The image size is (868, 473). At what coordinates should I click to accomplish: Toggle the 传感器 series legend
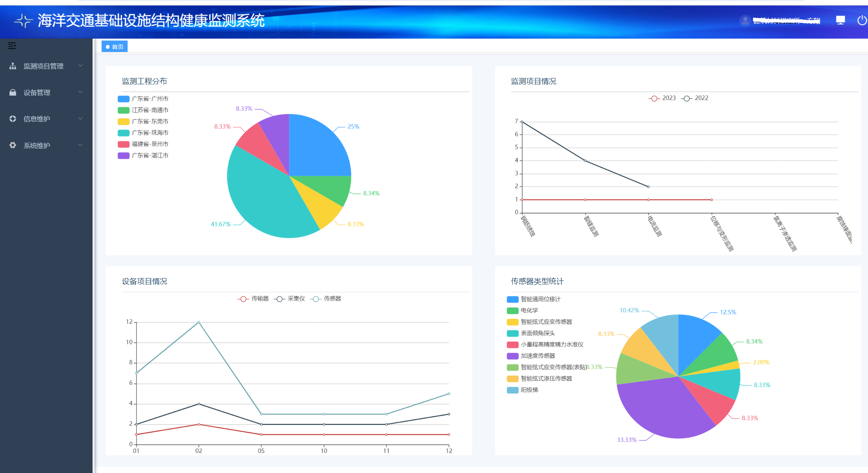tap(326, 299)
